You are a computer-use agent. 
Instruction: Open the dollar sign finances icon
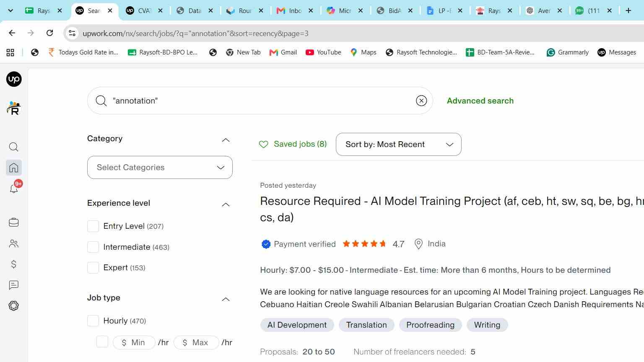tap(14, 264)
